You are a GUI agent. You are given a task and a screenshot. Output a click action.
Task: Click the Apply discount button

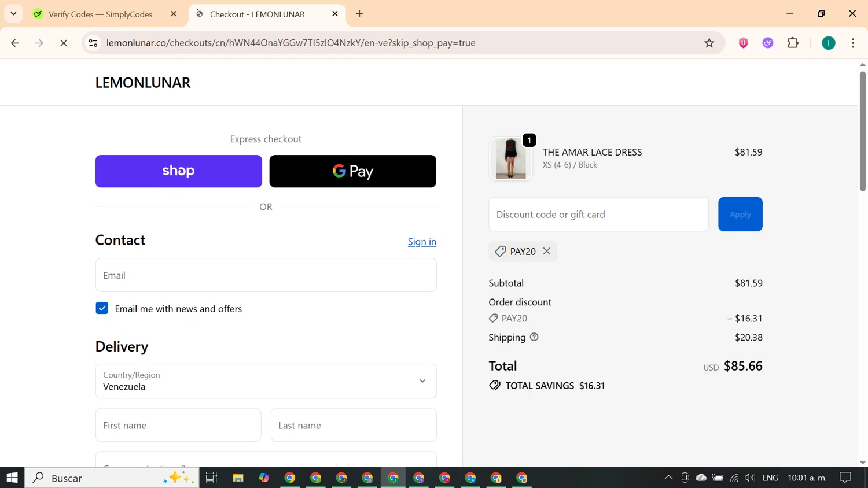740,215
